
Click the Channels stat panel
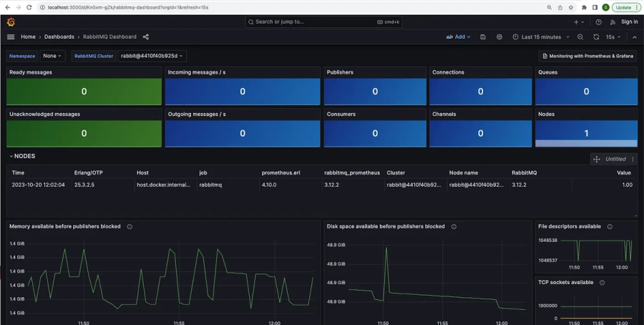tap(481, 128)
